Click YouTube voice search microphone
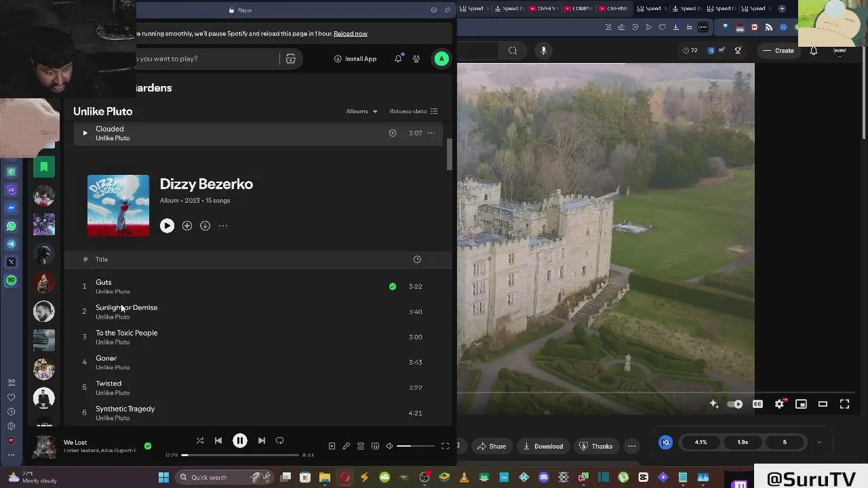This screenshot has height=488, width=868. pos(543,50)
